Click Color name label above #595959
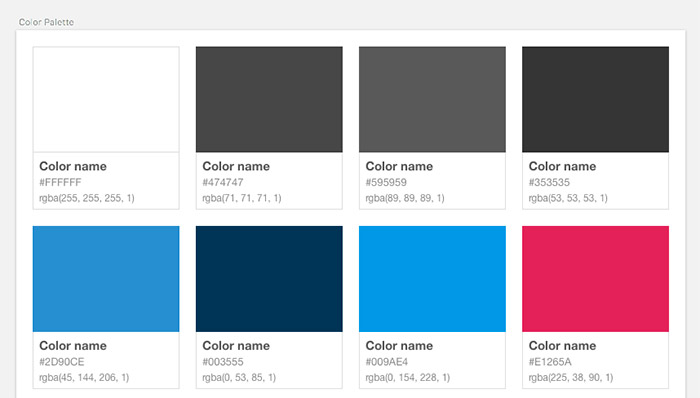This screenshot has width=700, height=398. (x=399, y=166)
